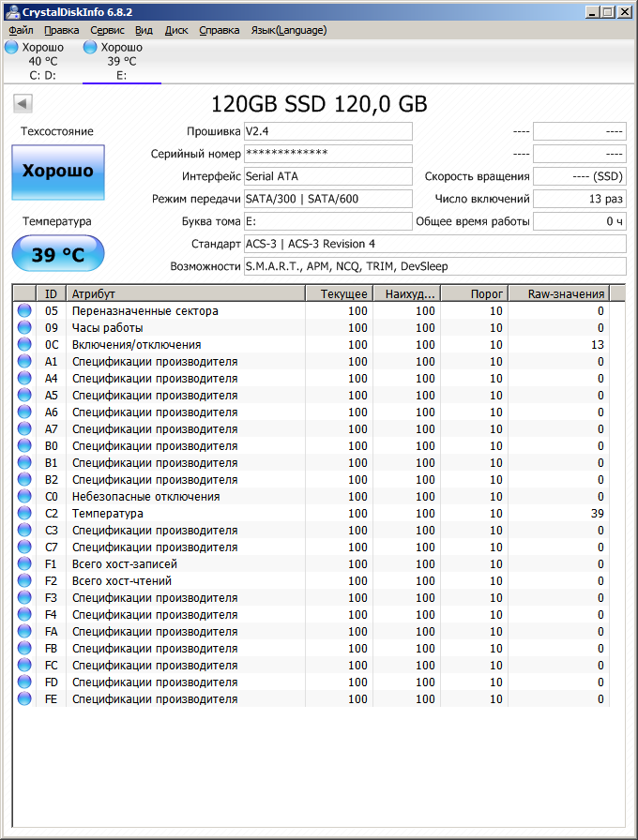Screen dimensions: 638x840
Task: Click status icon of attribute 0C
Action: [24, 344]
